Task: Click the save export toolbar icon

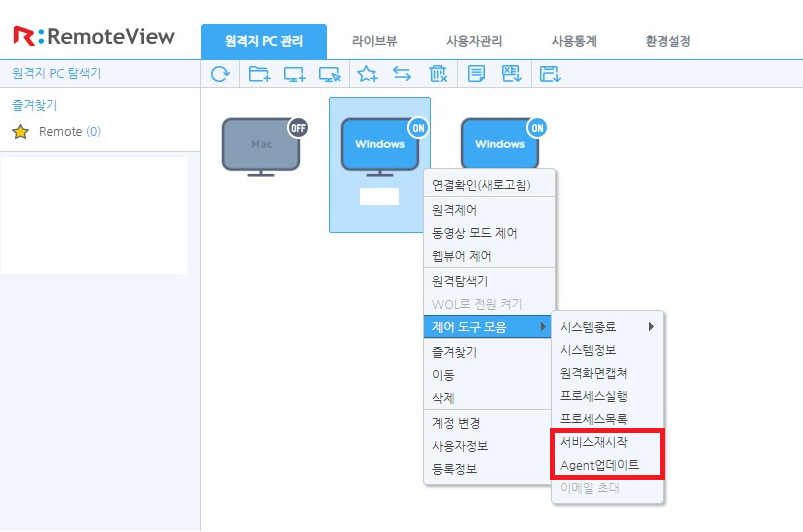Action: click(x=549, y=73)
